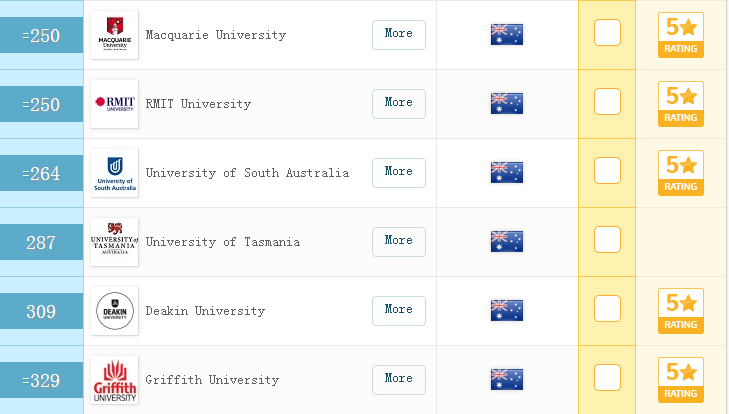The width and height of the screenshot is (729, 414).
Task: Tick the Macquarie University compare checkbox
Action: click(x=607, y=33)
